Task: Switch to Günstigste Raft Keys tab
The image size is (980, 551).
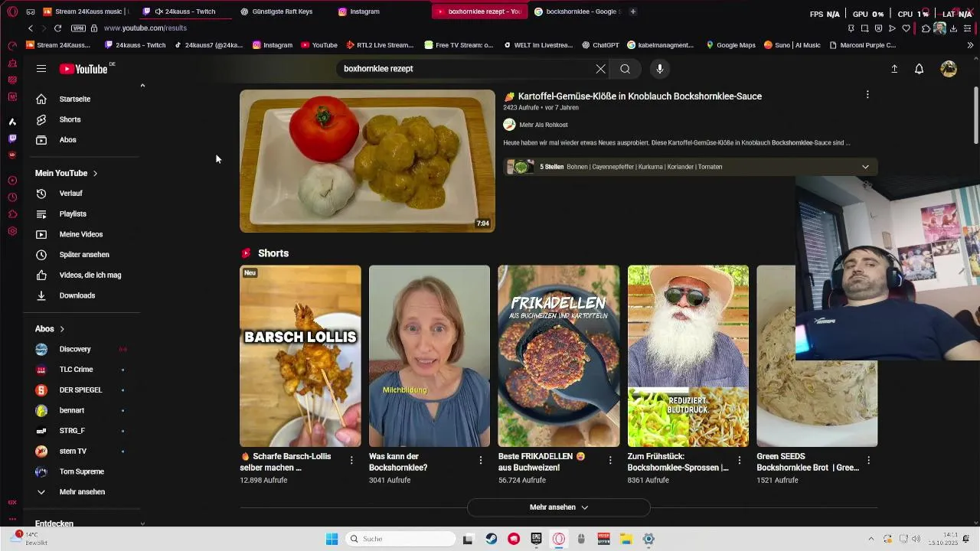Action: coord(281,11)
